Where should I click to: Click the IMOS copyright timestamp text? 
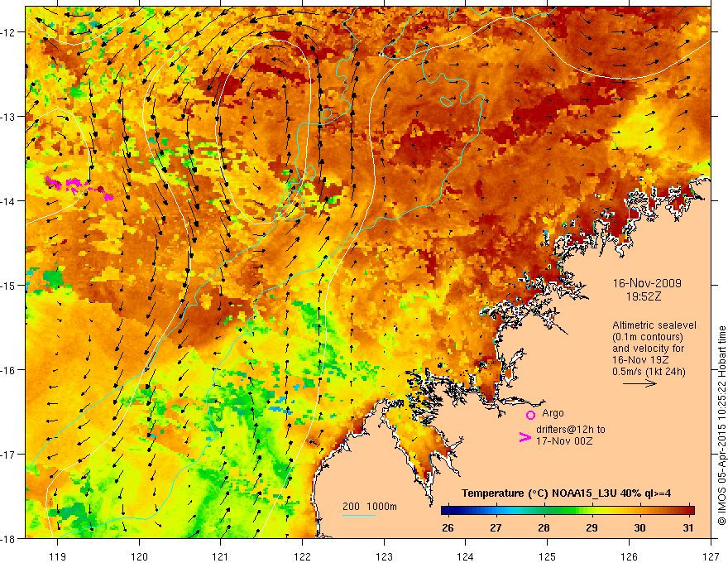coord(722,426)
